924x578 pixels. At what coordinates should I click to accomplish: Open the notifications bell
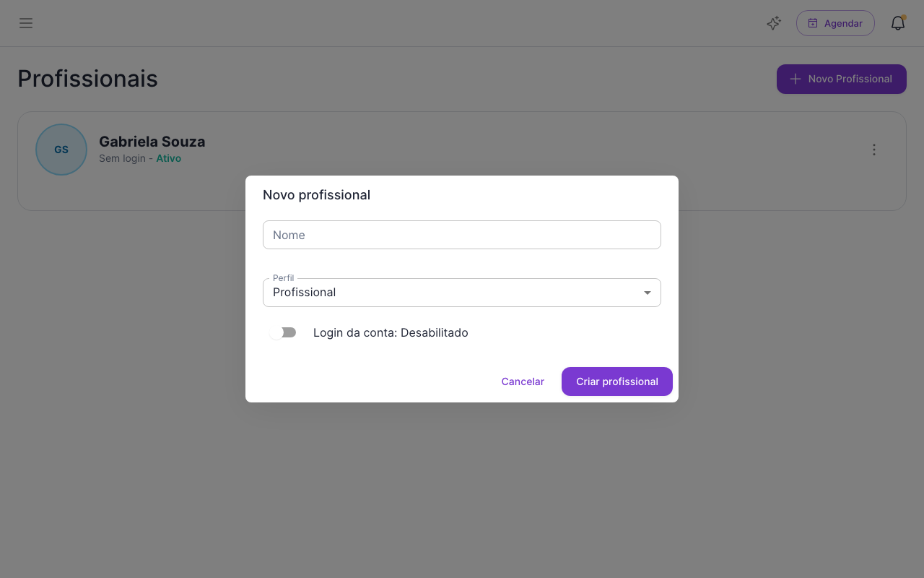pos(898,23)
